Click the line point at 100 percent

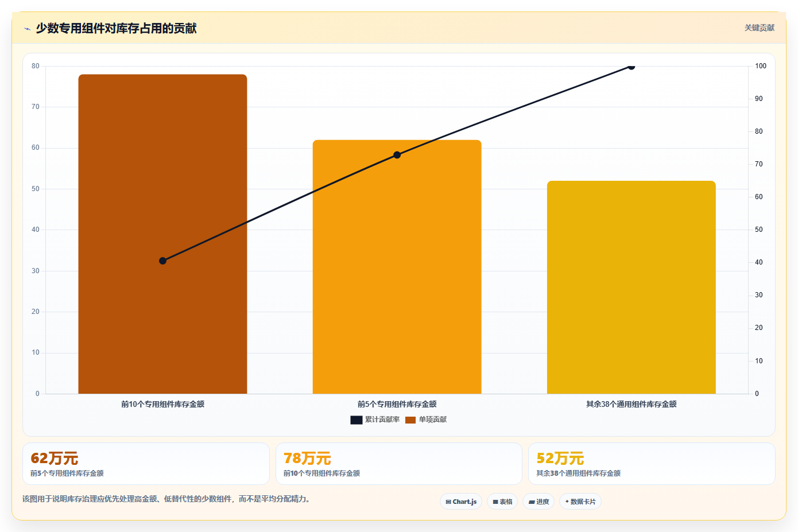632,66
